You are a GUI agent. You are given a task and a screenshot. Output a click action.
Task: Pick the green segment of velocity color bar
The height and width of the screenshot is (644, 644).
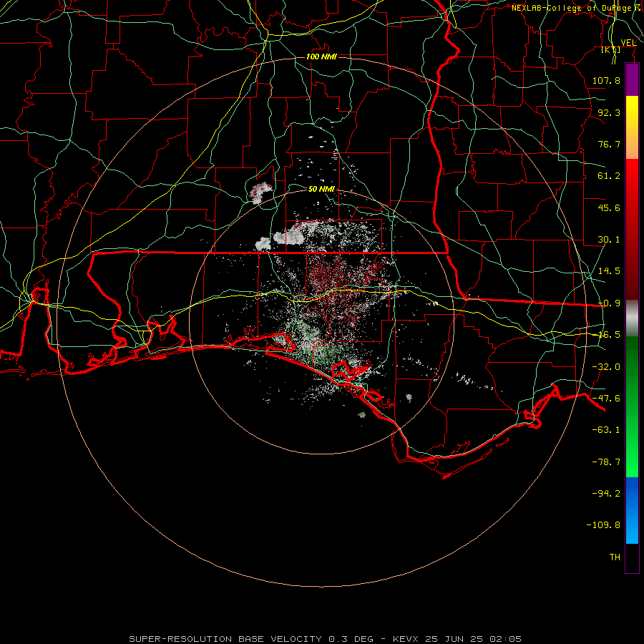tap(632, 406)
